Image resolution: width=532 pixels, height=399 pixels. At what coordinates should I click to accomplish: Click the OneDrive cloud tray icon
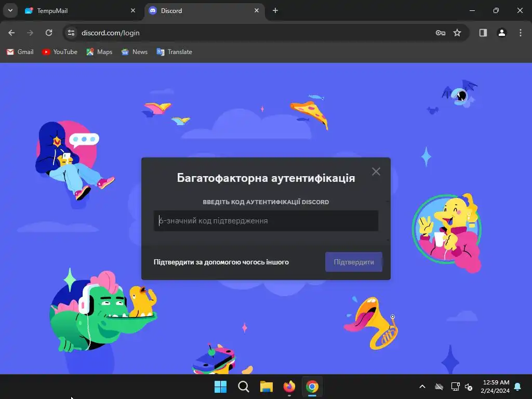(x=439, y=387)
